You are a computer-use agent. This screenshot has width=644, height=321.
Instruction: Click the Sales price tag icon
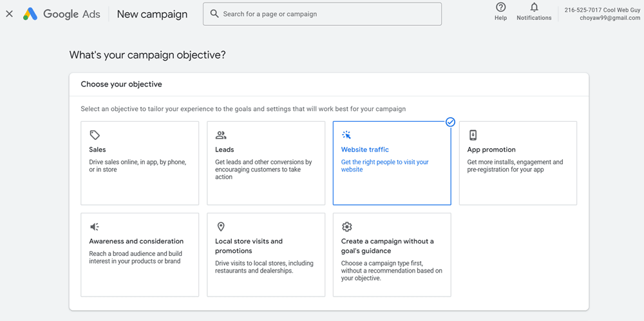point(95,135)
